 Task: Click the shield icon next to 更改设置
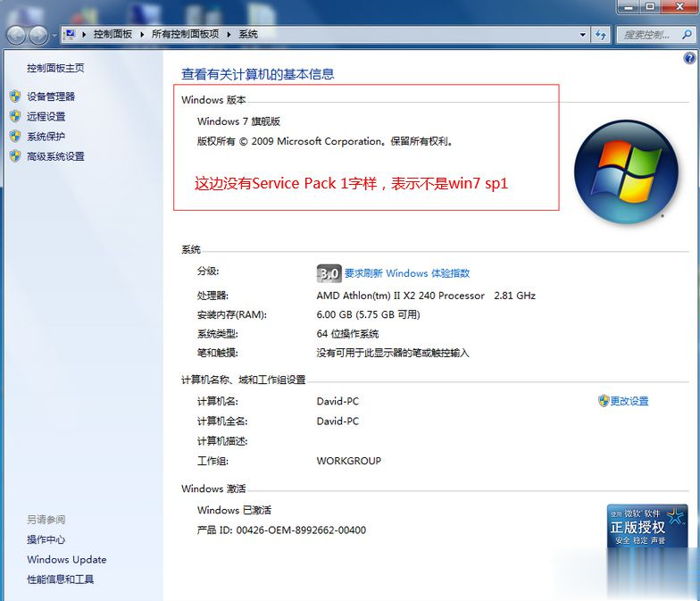(604, 400)
